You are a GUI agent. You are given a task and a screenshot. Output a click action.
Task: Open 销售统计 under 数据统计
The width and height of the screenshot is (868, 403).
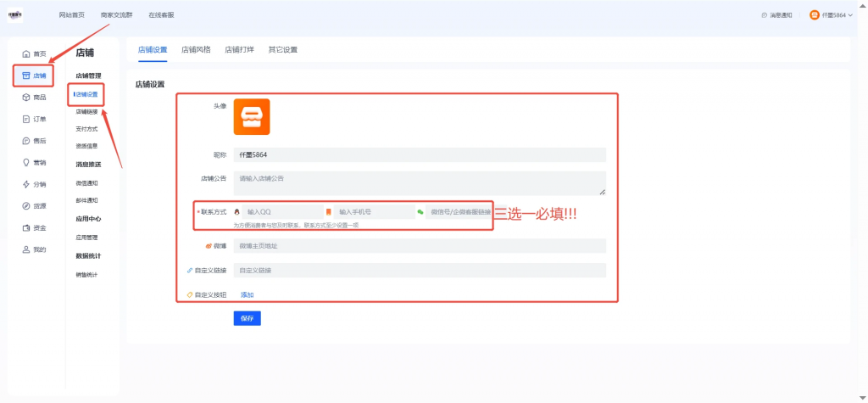[87, 274]
